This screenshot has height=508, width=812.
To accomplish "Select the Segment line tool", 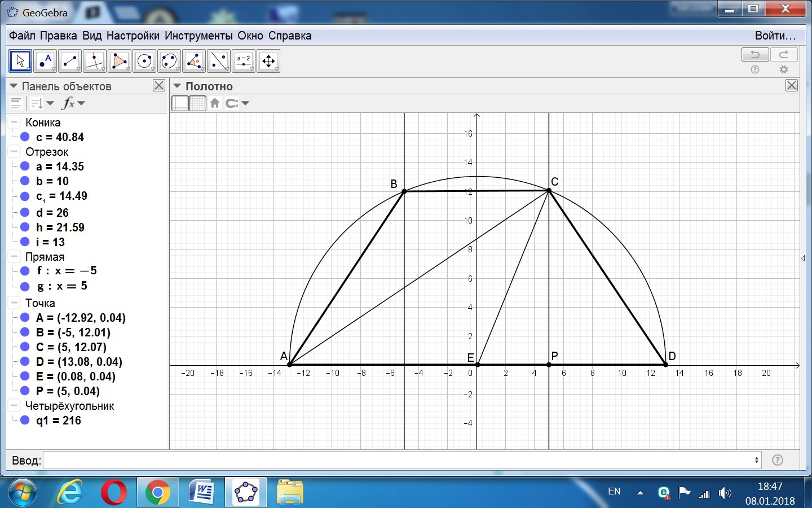I will pos(70,61).
